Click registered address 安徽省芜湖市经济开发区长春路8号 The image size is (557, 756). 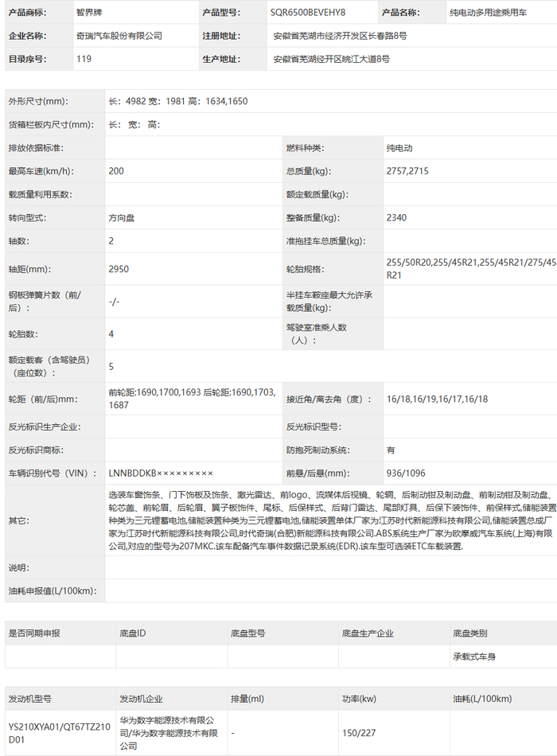[x=340, y=36]
